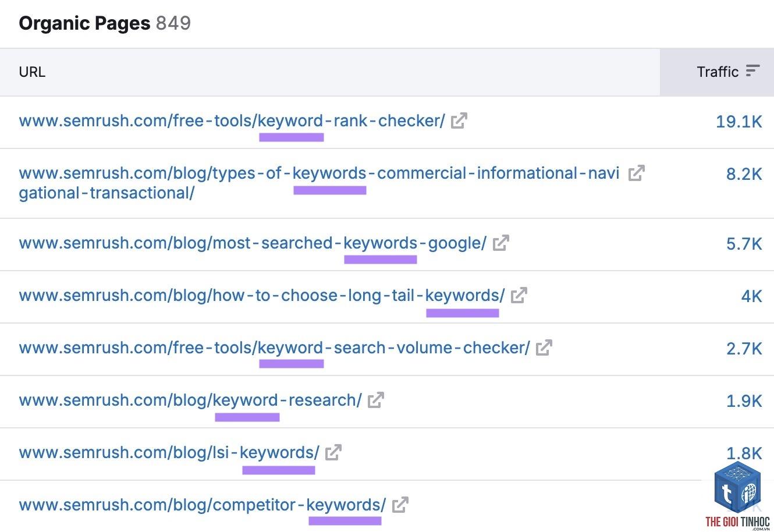
Task: Click the 1.8K traffic value
Action: (744, 453)
